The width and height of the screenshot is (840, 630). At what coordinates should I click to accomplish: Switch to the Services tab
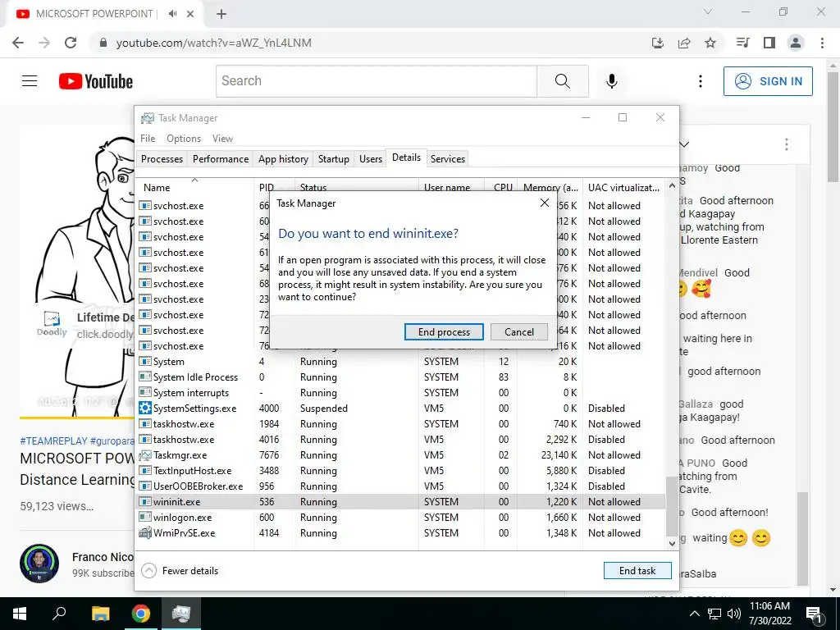coord(447,158)
